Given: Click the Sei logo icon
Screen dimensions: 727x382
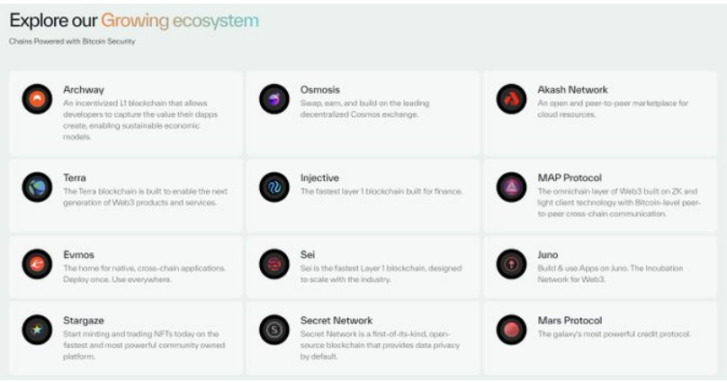Looking at the screenshot, I should [x=274, y=264].
